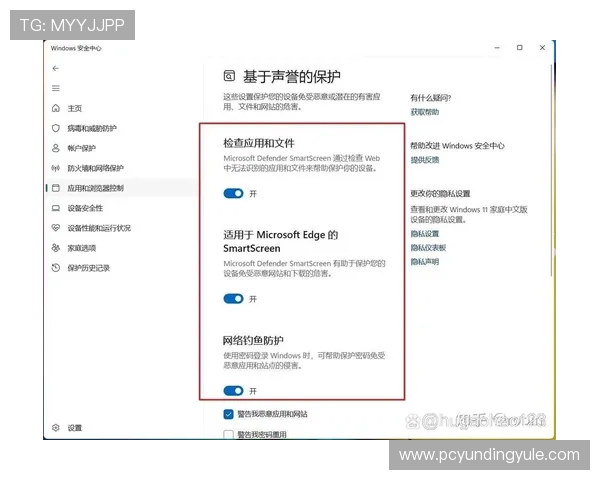Viewport: 600px width, 480px height.
Task: Click the antenna icon for 防火墙和网络保护
Action: click(x=56, y=168)
